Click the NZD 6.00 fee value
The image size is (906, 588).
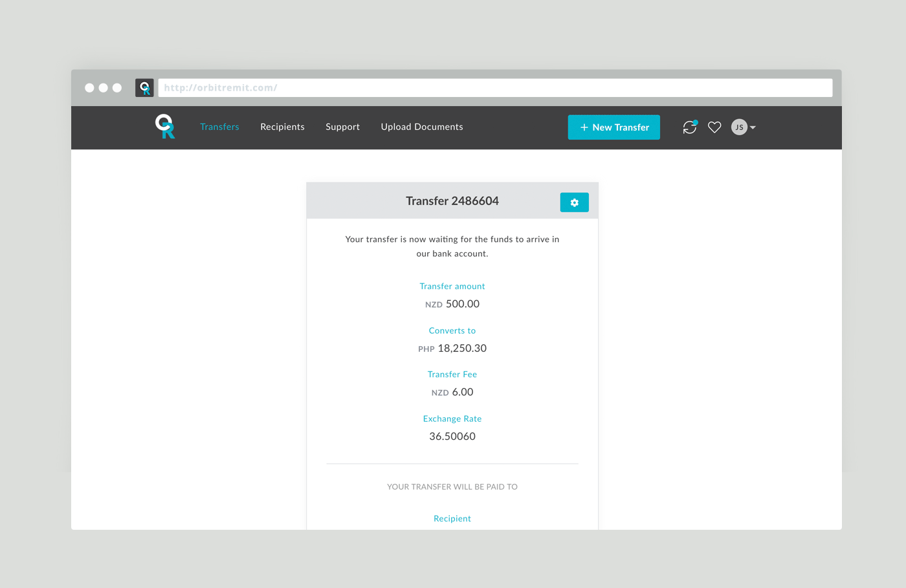[x=452, y=392]
